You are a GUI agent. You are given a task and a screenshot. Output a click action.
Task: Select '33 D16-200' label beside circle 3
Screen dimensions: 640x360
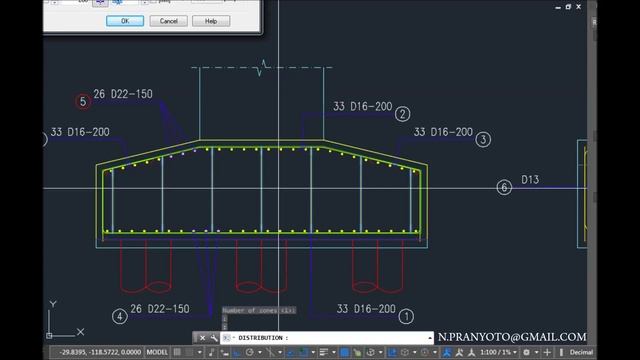point(443,132)
